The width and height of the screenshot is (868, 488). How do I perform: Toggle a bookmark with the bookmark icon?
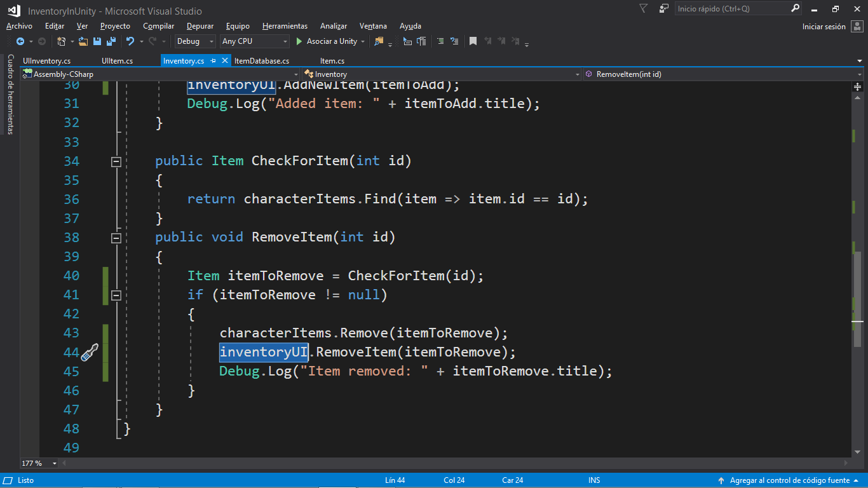pyautogui.click(x=473, y=41)
